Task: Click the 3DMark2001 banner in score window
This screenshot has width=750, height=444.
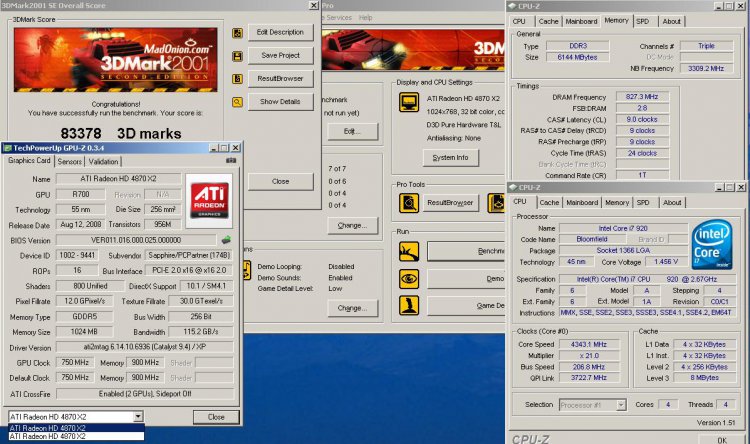Action: [115, 60]
